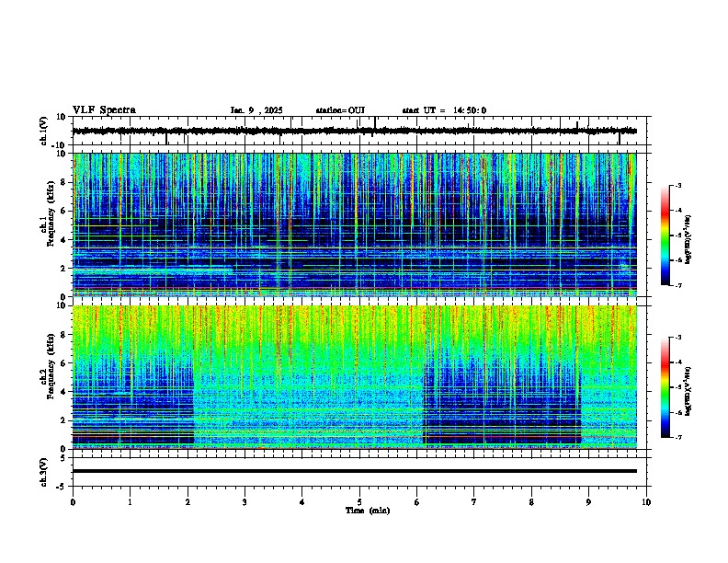Click tick label "3" on the Time axis

click(x=245, y=502)
